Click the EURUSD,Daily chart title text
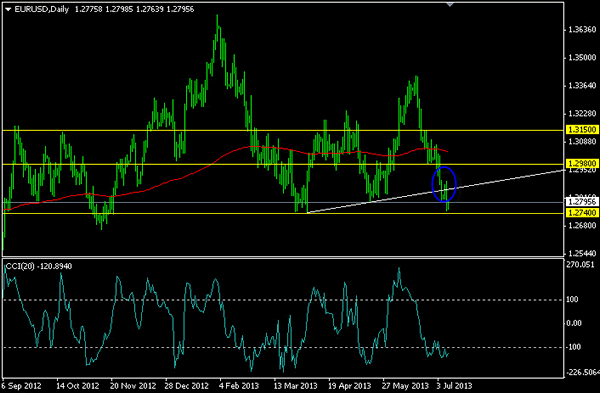Image resolution: width=600 pixels, height=393 pixels. (x=41, y=9)
